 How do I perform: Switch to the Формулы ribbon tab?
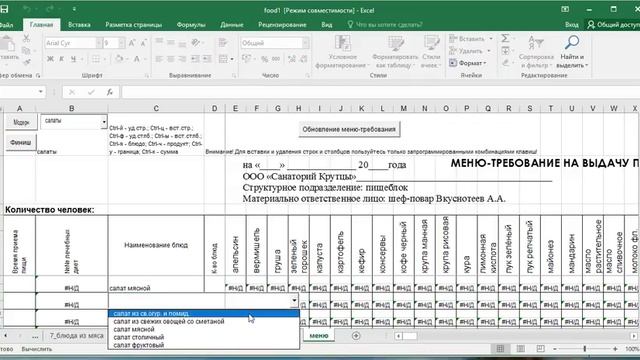coord(191,24)
